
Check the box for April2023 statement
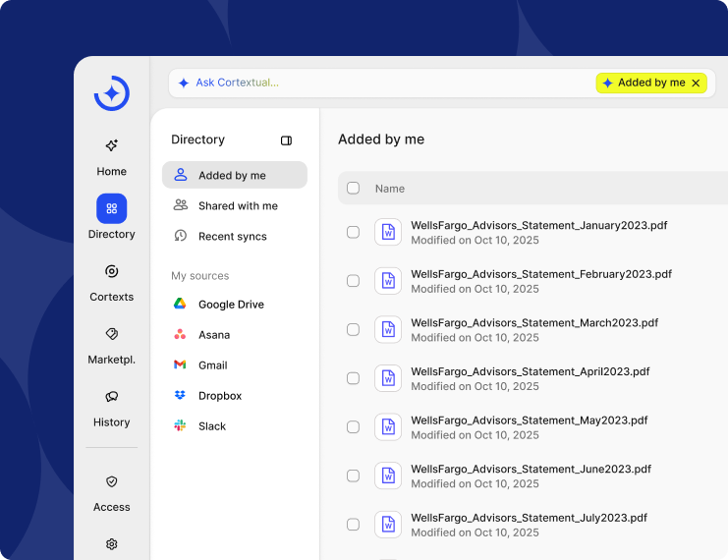[354, 378]
